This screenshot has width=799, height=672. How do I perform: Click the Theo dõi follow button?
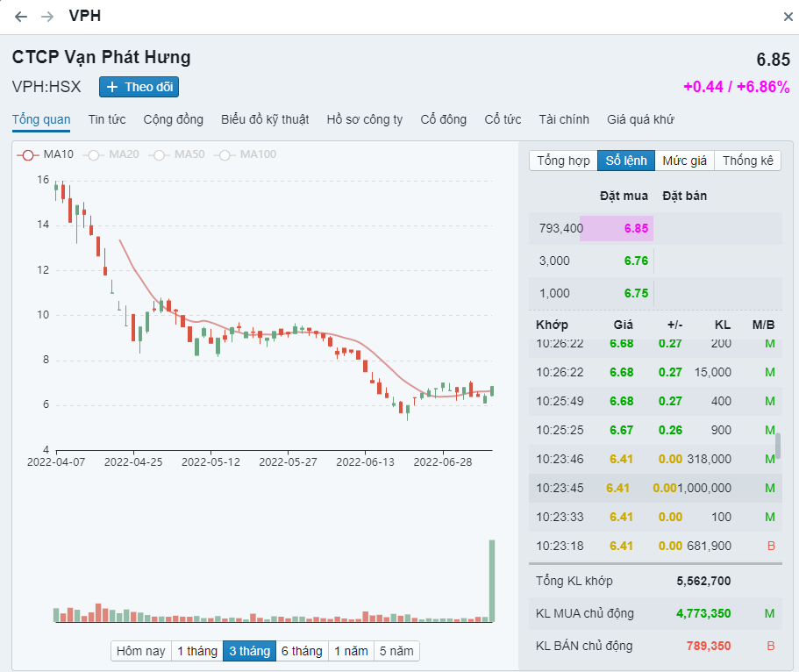(139, 87)
